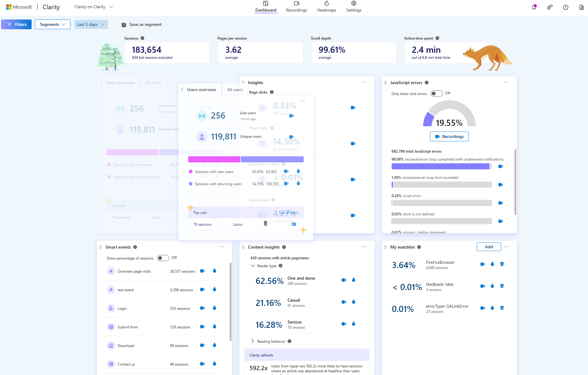Collapse the Reader type section

[x=253, y=266]
